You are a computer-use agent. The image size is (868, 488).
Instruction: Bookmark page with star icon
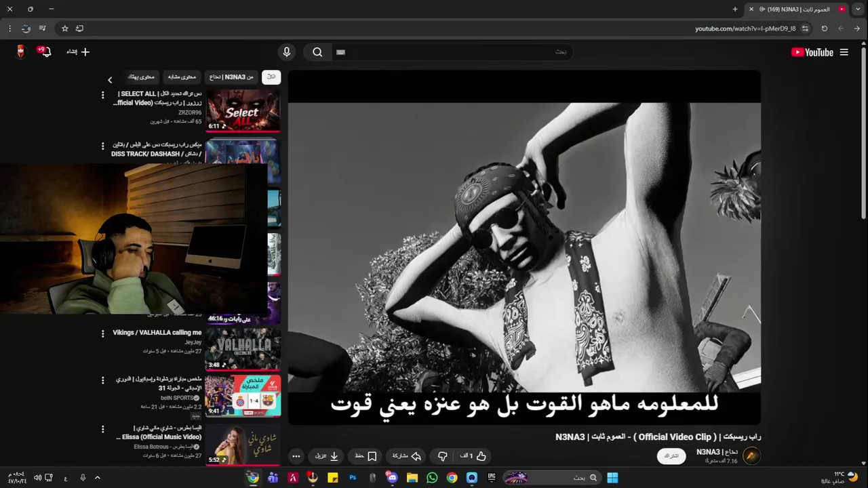[65, 28]
